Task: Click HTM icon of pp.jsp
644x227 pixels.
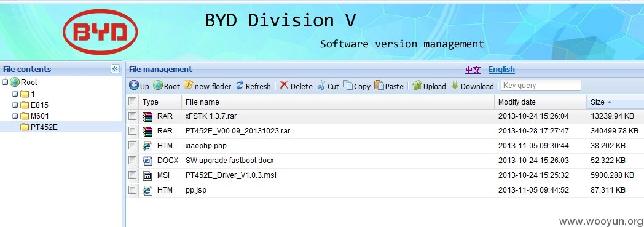Action: click(147, 191)
